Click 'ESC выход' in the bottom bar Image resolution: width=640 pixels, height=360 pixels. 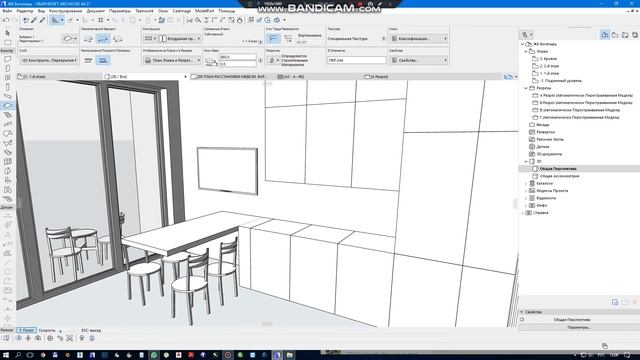pos(91,330)
